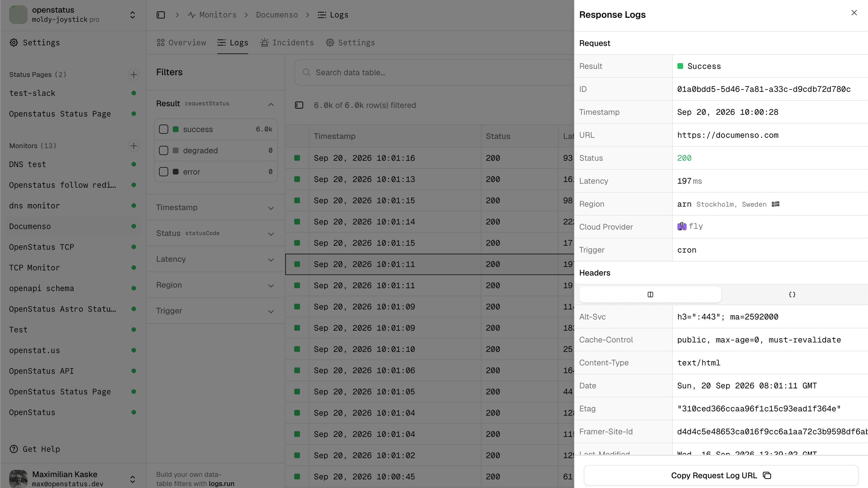Select the OpenStatus API monitor

(x=41, y=371)
